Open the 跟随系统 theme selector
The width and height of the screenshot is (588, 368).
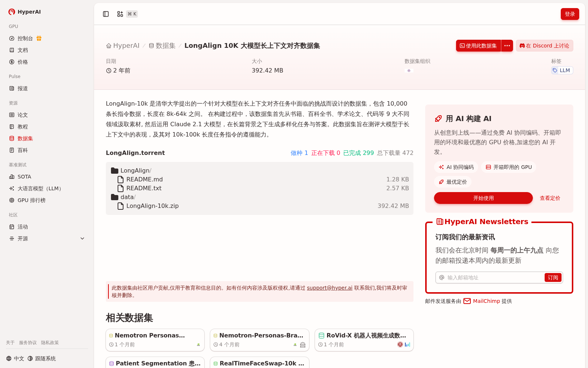[x=42, y=358]
